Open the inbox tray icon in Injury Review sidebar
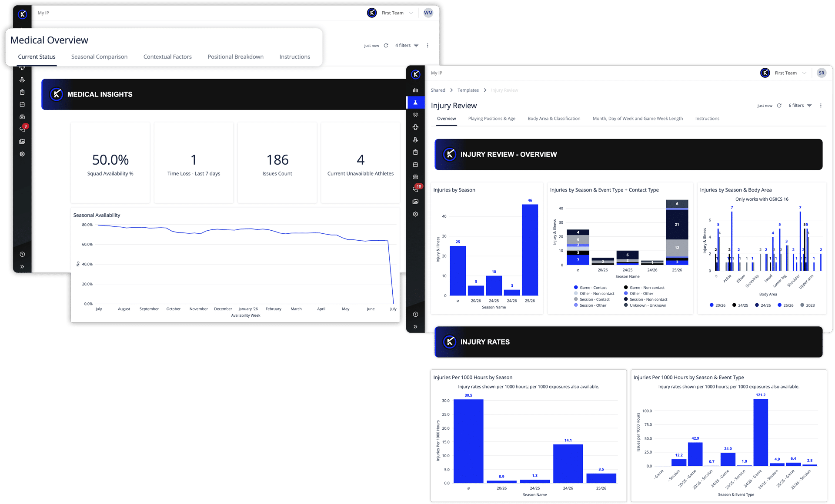Screen dimensions: 835x504 (x=415, y=177)
